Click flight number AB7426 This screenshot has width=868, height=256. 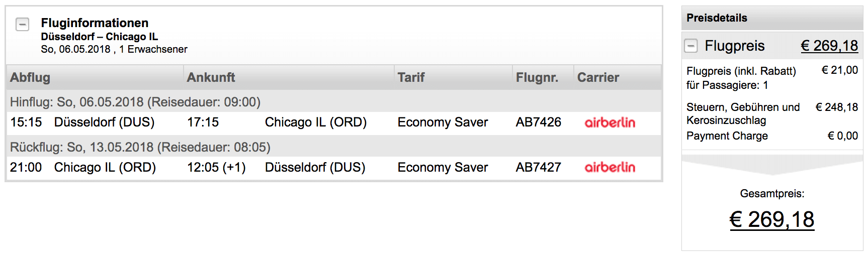click(538, 122)
